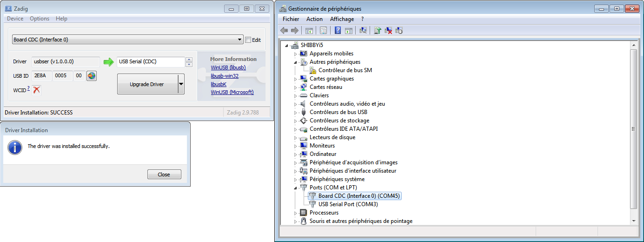Click the Back arrow in Device Manager toolbar

284,31
